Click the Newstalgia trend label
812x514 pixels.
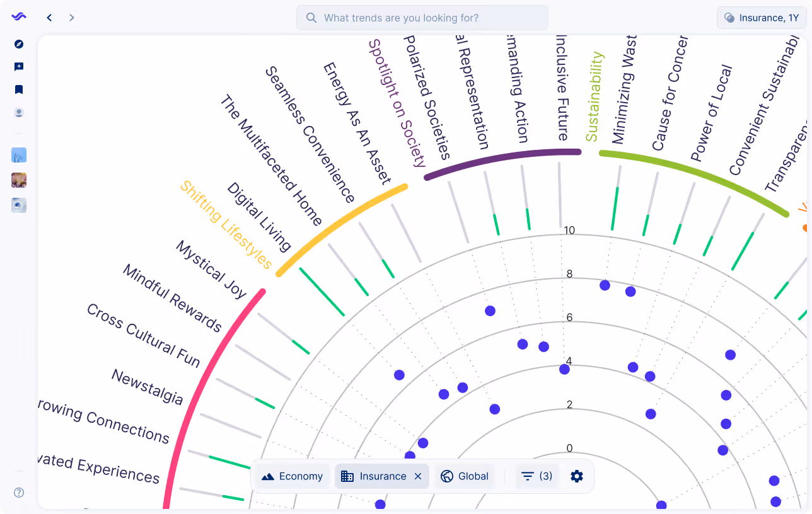(148, 387)
